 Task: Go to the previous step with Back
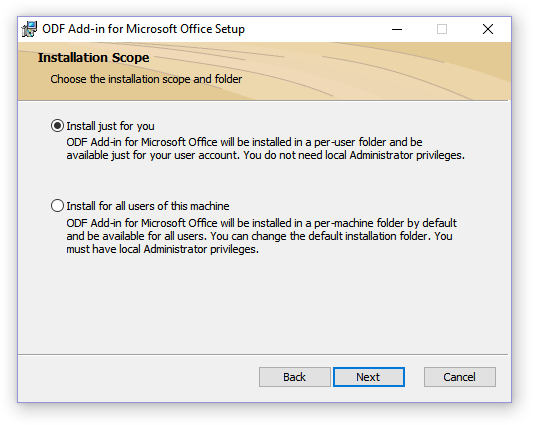[294, 377]
